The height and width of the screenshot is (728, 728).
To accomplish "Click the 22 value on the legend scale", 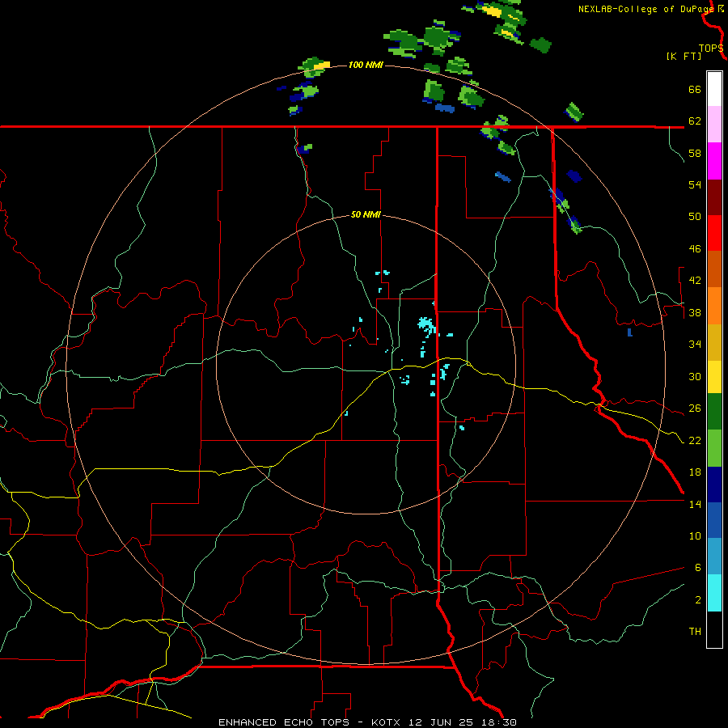I will click(x=695, y=440).
